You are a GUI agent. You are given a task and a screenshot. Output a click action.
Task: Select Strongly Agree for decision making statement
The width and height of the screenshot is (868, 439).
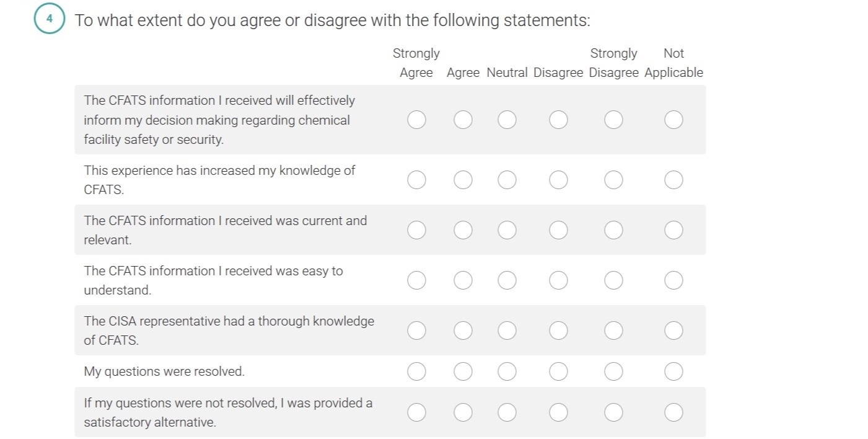(x=416, y=120)
